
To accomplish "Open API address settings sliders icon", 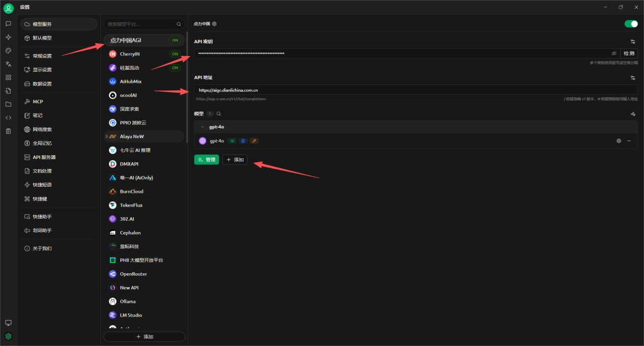I will pyautogui.click(x=633, y=78).
